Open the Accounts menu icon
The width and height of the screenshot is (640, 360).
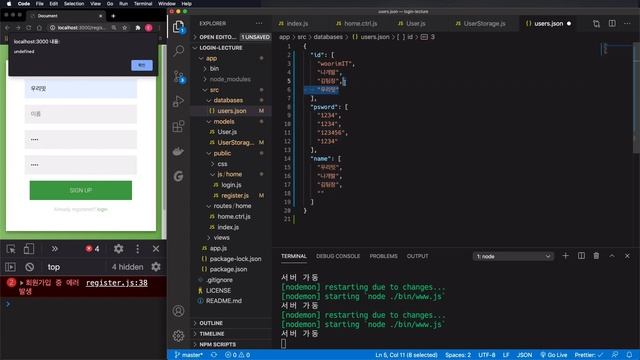pos(178,311)
